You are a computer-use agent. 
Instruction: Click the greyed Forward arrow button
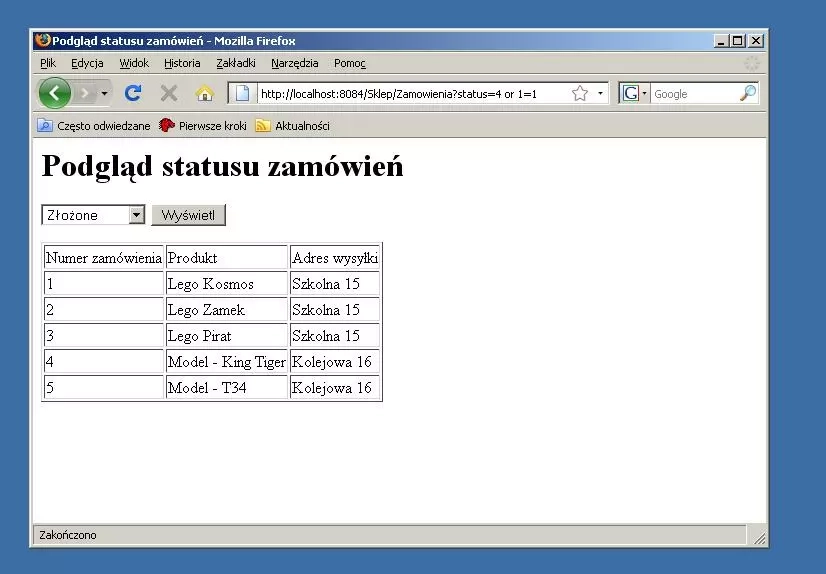(84, 94)
